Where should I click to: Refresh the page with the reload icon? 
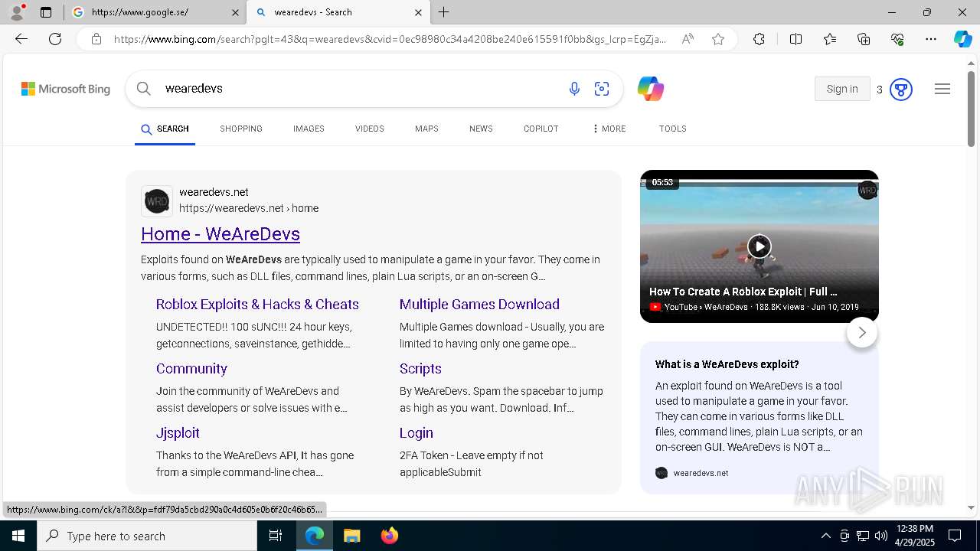tap(55, 39)
